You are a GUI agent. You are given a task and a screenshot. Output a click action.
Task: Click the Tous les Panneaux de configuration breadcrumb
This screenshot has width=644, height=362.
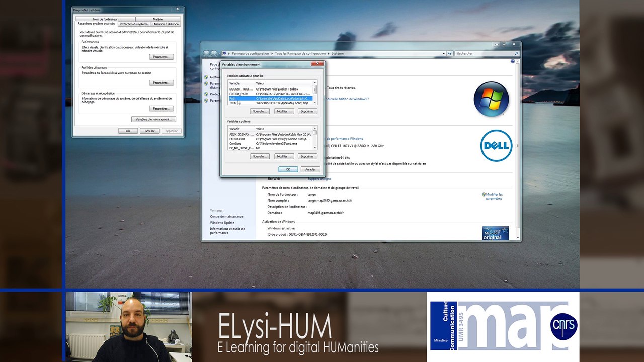click(x=300, y=53)
